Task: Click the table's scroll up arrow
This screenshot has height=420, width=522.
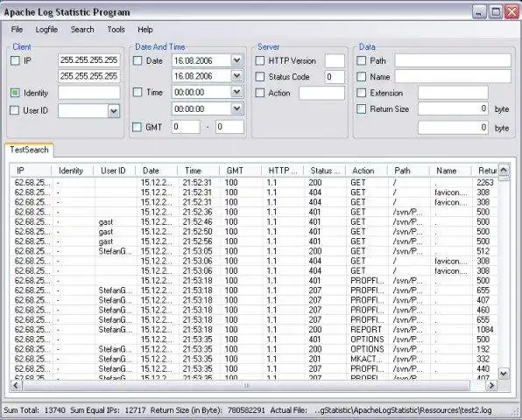Action: coord(504,171)
